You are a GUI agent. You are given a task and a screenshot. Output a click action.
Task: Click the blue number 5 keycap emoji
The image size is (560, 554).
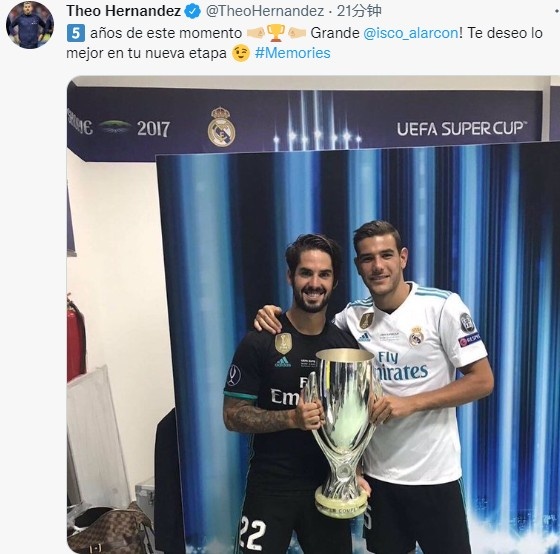pos(76,33)
